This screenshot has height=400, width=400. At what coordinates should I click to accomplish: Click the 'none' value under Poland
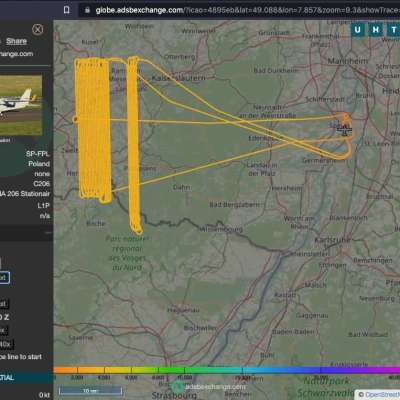point(42,174)
